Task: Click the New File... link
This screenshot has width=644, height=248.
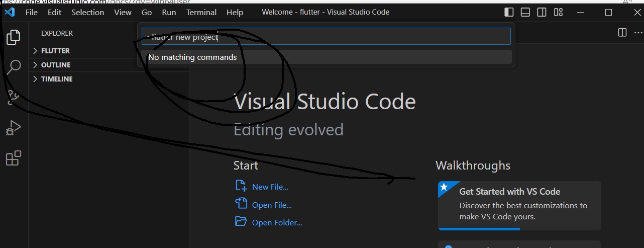Action: 270,187
